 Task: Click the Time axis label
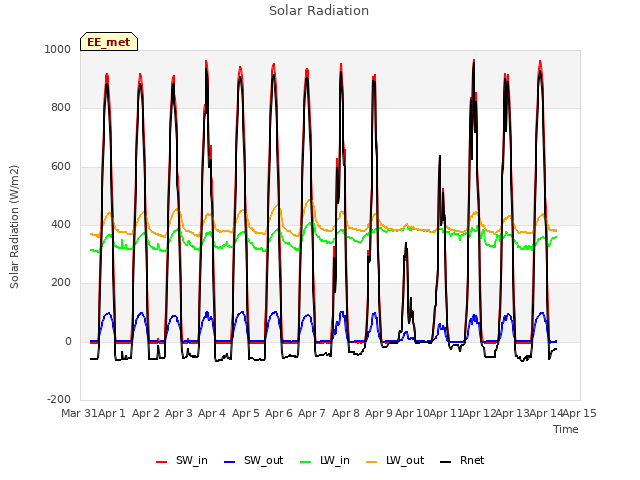(566, 429)
